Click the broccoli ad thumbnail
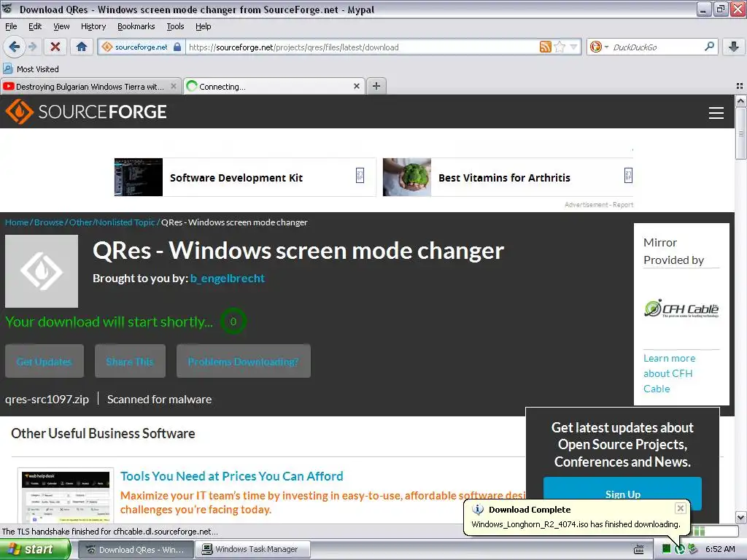Screen dimensions: 747x560 pyautogui.click(x=407, y=177)
